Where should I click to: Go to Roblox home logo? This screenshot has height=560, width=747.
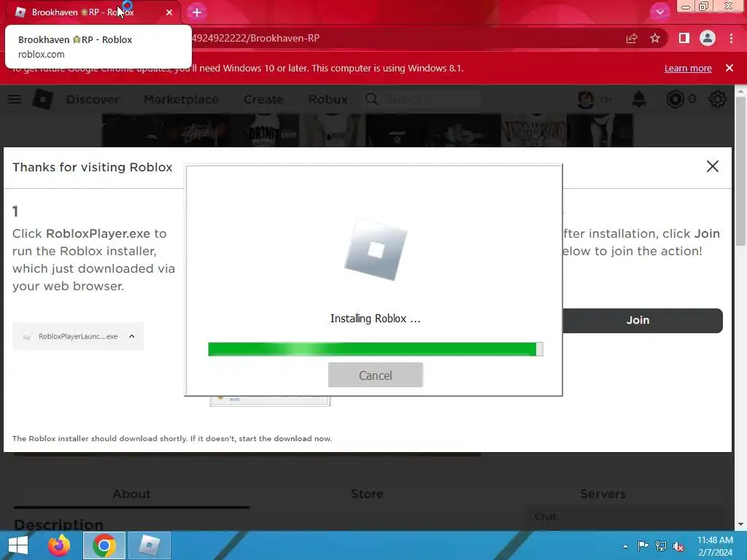tap(42, 99)
